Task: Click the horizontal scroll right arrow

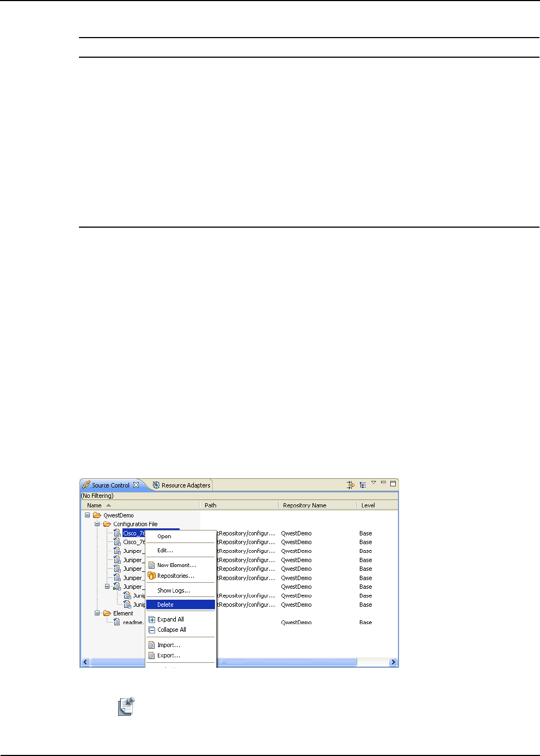Action: [393, 662]
